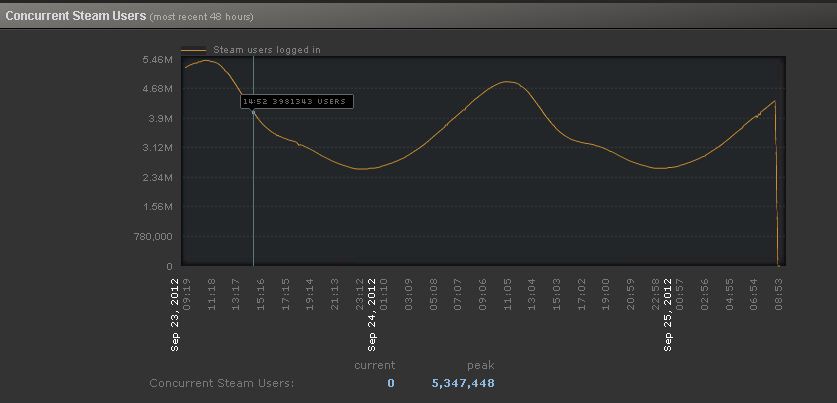
Task: Click the 3.12M y-axis label
Action: (157, 147)
